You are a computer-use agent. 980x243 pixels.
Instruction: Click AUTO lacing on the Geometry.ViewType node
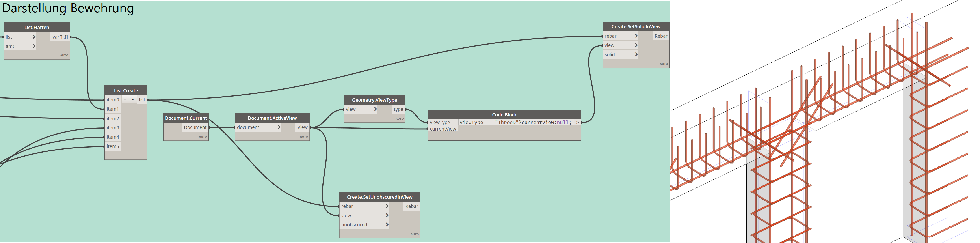(x=399, y=118)
